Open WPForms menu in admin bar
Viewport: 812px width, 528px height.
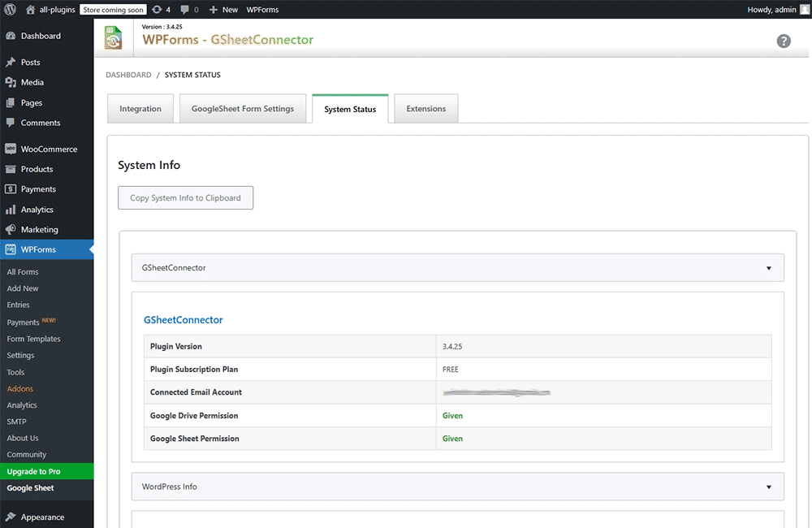pyautogui.click(x=262, y=9)
